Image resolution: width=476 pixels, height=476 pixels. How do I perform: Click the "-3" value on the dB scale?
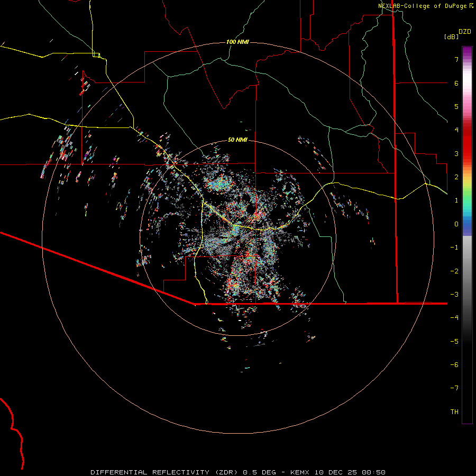pos(454,295)
